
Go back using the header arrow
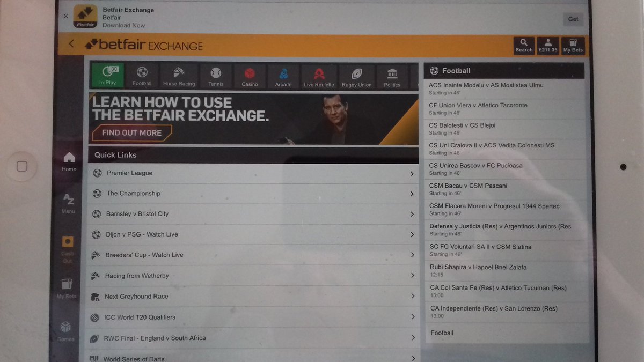click(x=71, y=44)
